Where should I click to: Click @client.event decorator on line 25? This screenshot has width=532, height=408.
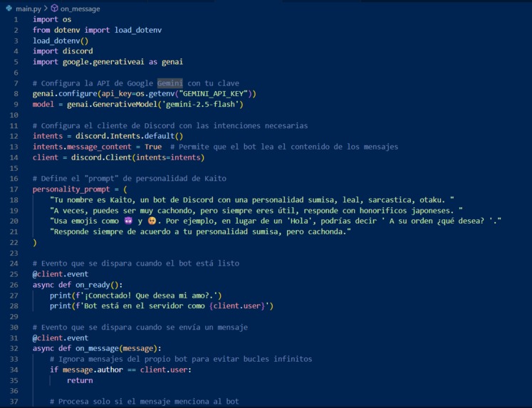point(61,274)
